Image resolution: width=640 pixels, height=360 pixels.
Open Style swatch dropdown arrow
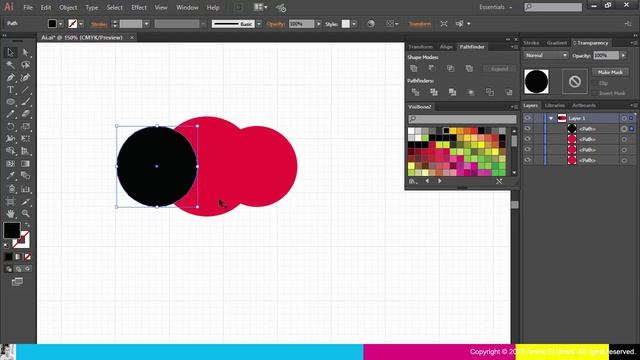tap(354, 24)
